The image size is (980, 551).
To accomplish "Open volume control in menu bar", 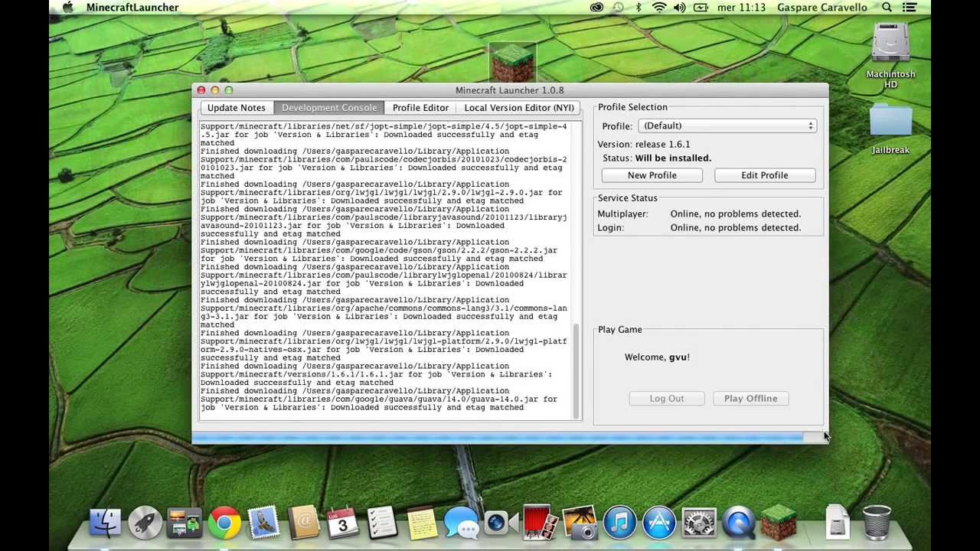I will pyautogui.click(x=680, y=8).
